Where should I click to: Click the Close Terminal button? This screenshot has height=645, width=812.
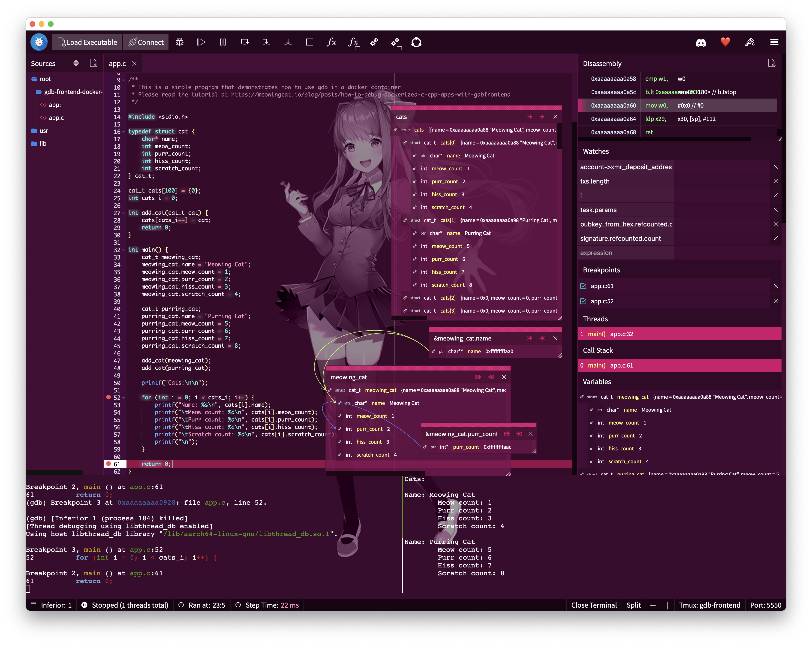tap(594, 605)
